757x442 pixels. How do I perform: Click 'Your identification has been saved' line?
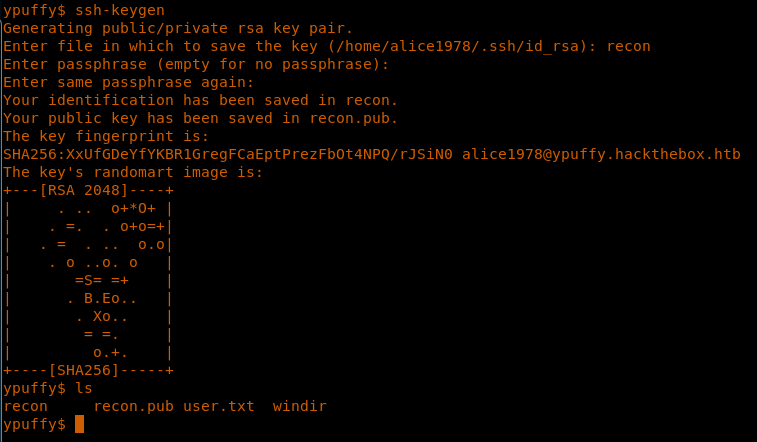200,100
